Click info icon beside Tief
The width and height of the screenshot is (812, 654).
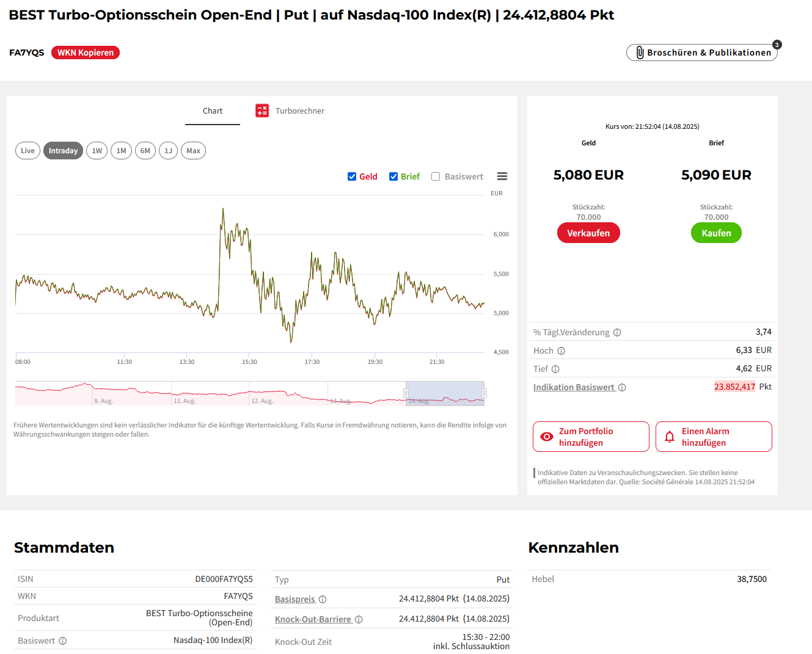(555, 369)
